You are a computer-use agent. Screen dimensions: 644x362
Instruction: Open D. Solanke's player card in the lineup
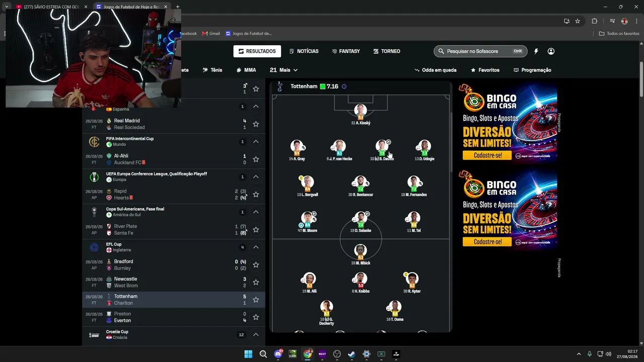point(360,223)
